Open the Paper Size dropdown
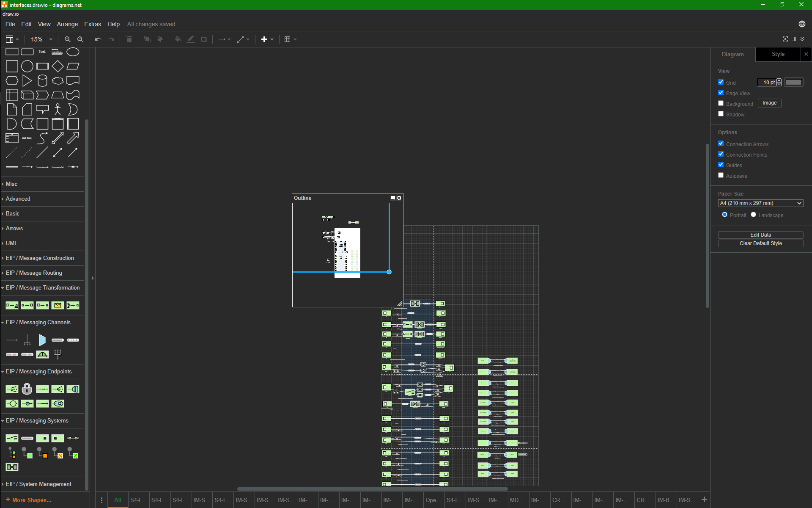The image size is (812, 508). point(760,203)
